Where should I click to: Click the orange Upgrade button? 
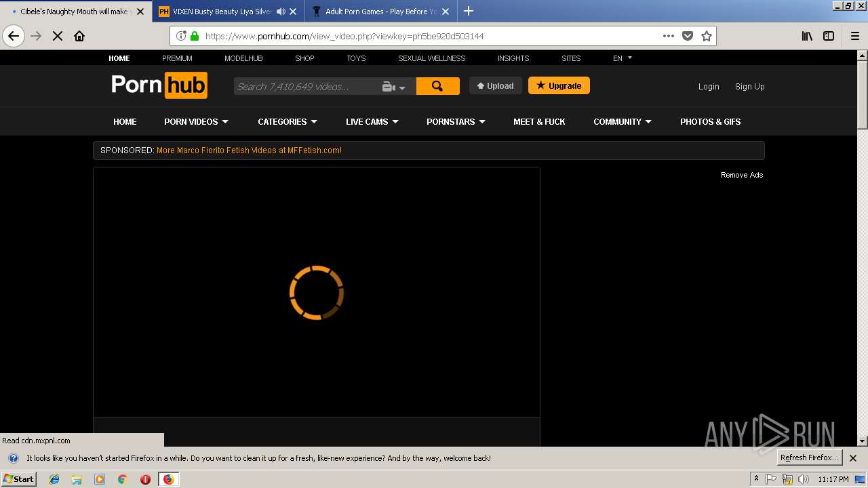click(559, 85)
